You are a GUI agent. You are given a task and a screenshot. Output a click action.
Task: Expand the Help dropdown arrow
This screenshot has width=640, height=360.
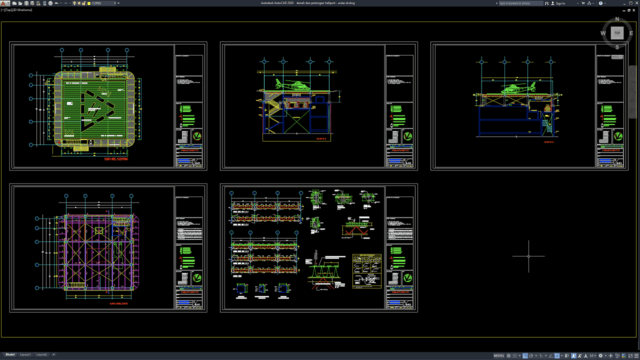tap(605, 3)
